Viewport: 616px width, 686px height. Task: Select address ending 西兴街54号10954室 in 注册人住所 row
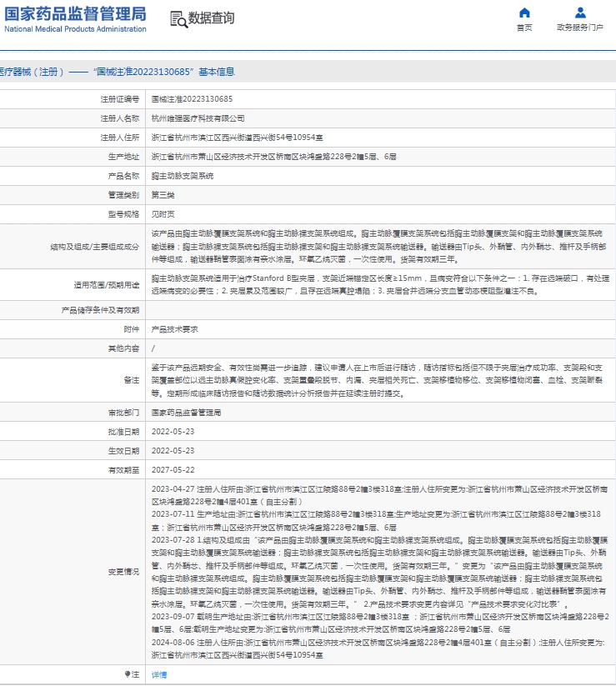tap(237, 138)
